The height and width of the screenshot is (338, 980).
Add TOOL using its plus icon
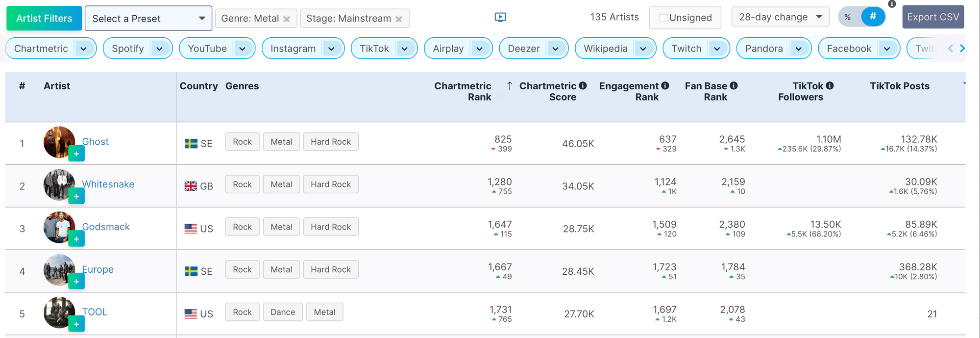tap(76, 324)
